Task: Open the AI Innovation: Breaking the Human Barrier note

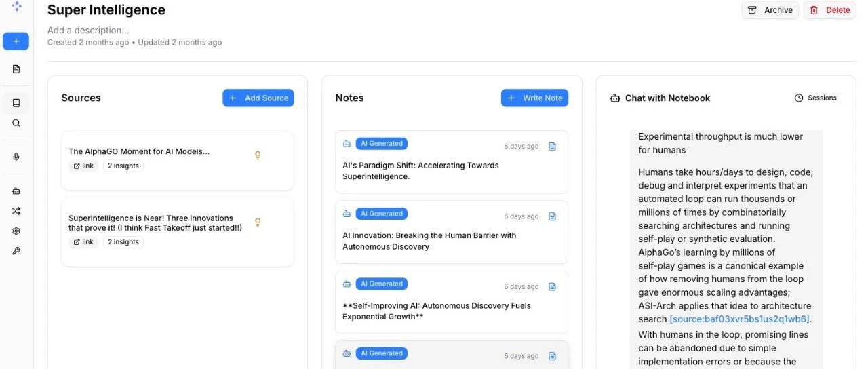Action: pyautogui.click(x=429, y=241)
